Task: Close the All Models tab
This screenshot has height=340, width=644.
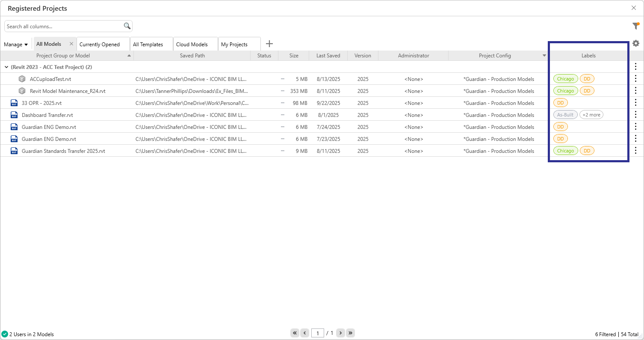Action: pos(71,43)
